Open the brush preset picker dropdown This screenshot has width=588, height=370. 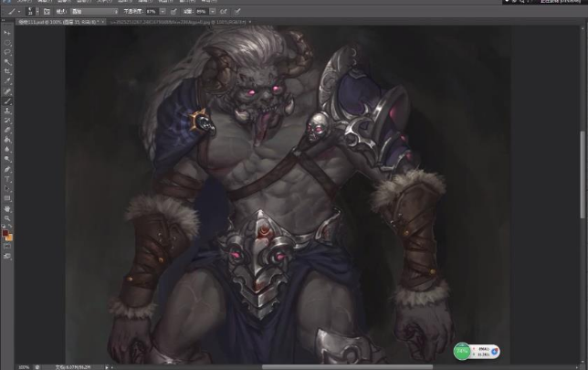37,11
